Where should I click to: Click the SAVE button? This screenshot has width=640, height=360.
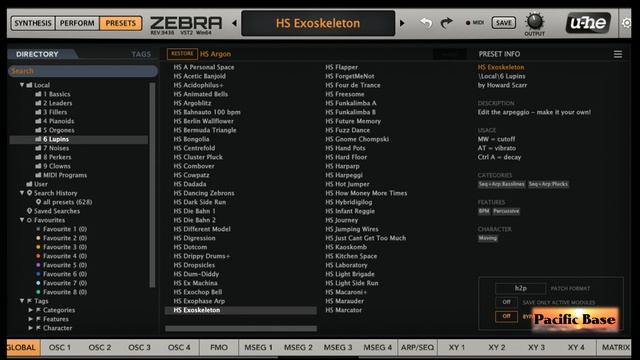coord(503,23)
